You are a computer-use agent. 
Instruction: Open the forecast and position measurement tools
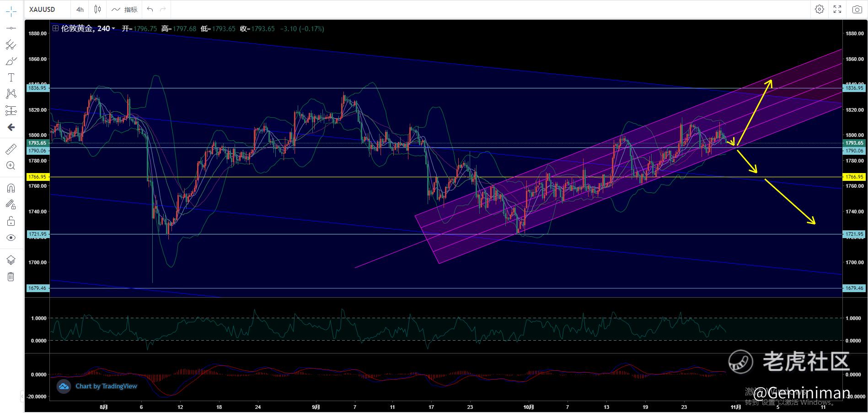(x=11, y=110)
